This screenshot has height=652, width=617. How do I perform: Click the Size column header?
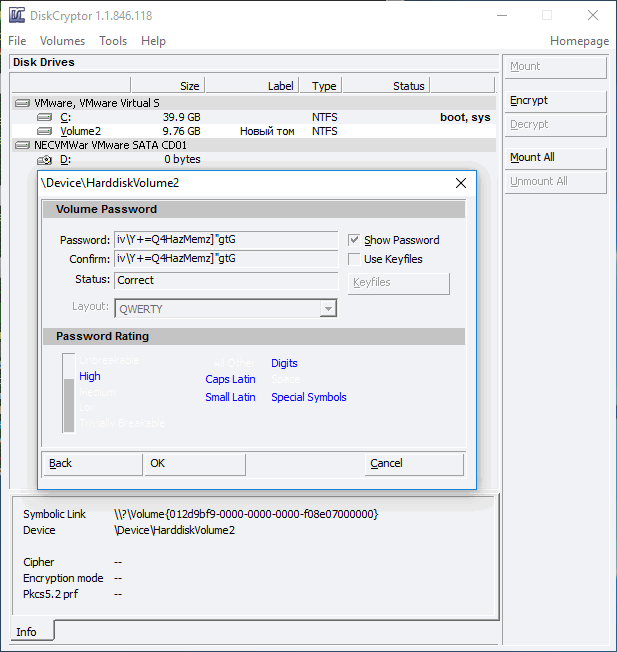[x=168, y=85]
